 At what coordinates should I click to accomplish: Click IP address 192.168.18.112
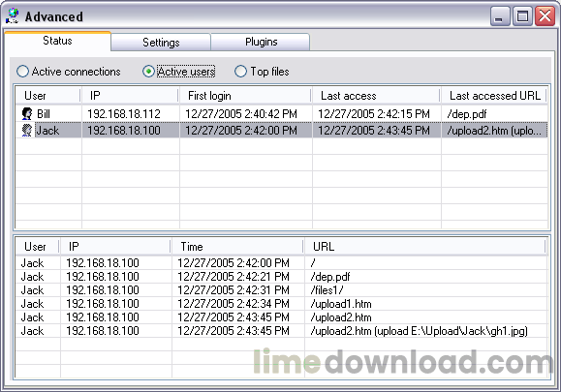tap(124, 114)
